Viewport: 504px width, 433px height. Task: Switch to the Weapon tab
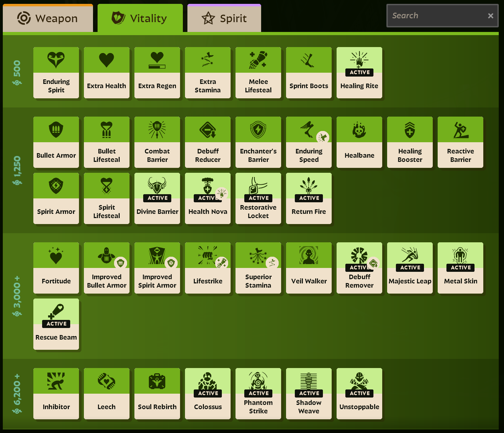(x=48, y=18)
